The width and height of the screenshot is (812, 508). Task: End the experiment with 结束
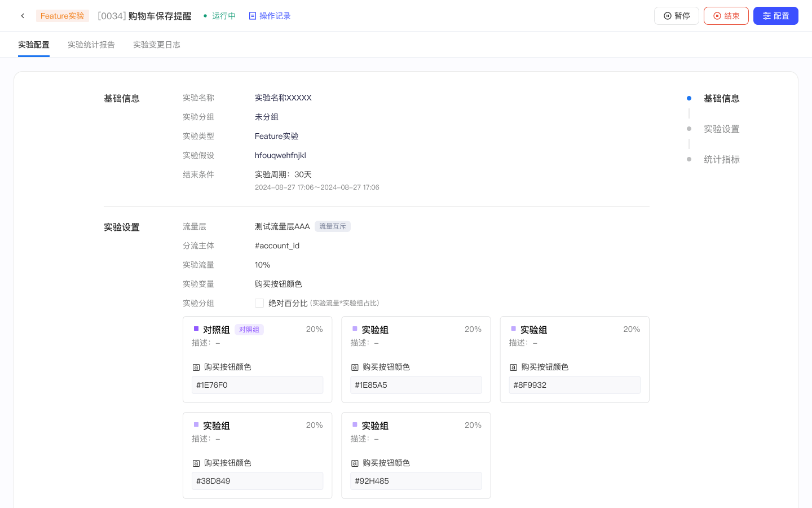coord(726,16)
